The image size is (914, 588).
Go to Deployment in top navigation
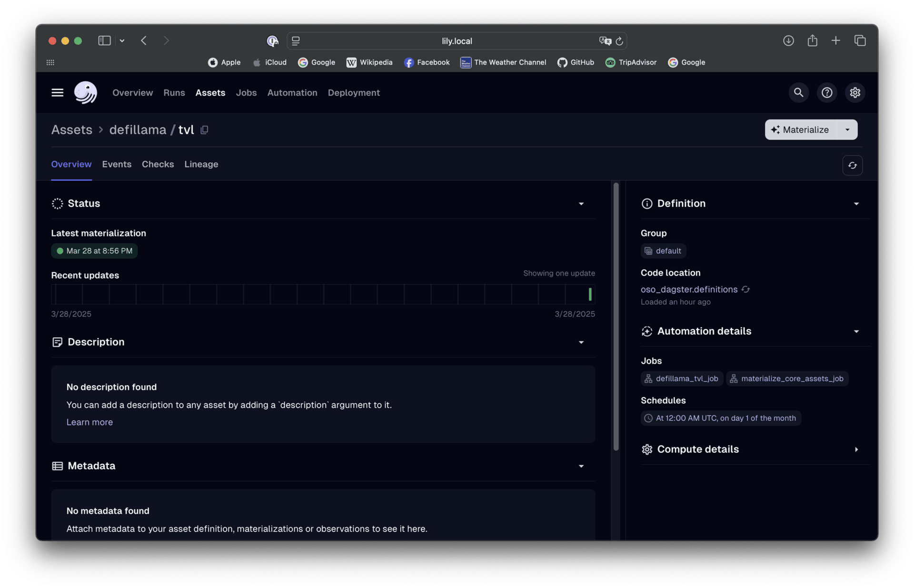354,93
